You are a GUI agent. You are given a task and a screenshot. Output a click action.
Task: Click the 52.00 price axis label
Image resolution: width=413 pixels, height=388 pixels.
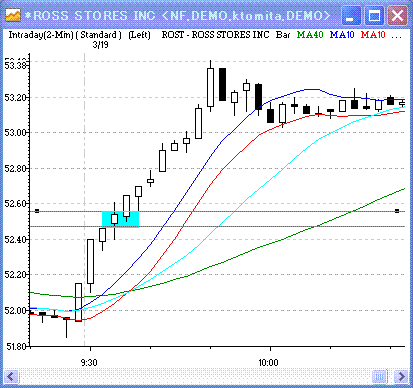click(x=15, y=310)
